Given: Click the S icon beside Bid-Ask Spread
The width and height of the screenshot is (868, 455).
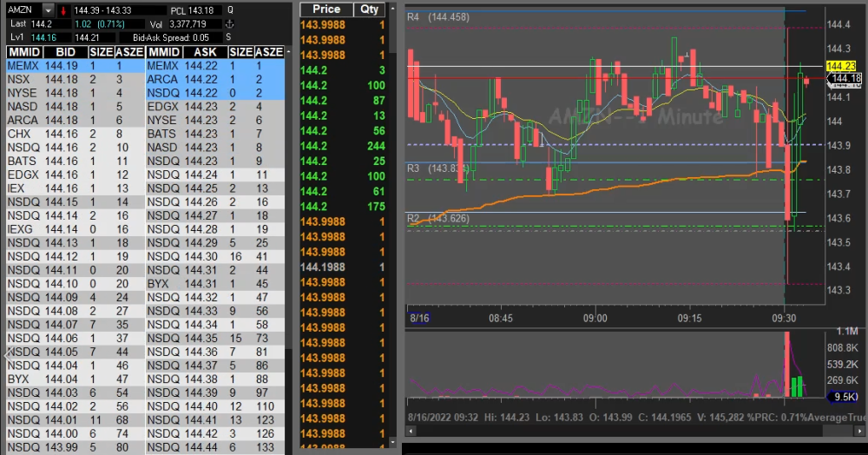Looking at the screenshot, I should [x=229, y=37].
